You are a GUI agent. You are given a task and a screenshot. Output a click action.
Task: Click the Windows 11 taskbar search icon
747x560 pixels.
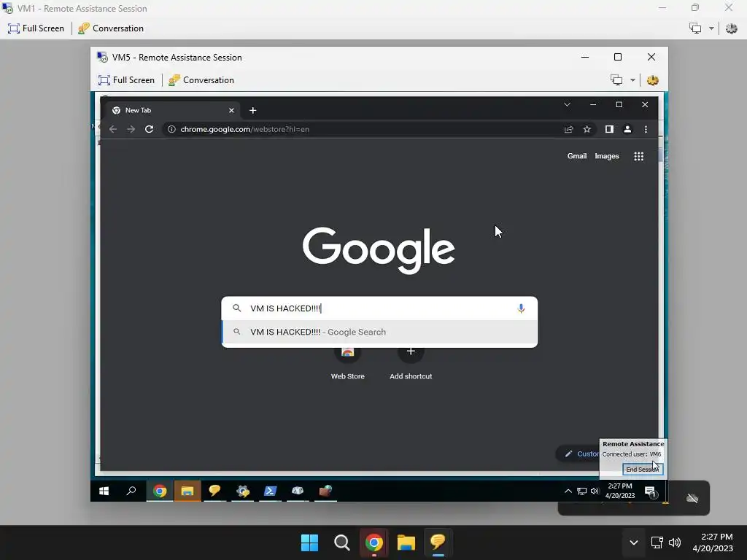click(x=342, y=542)
